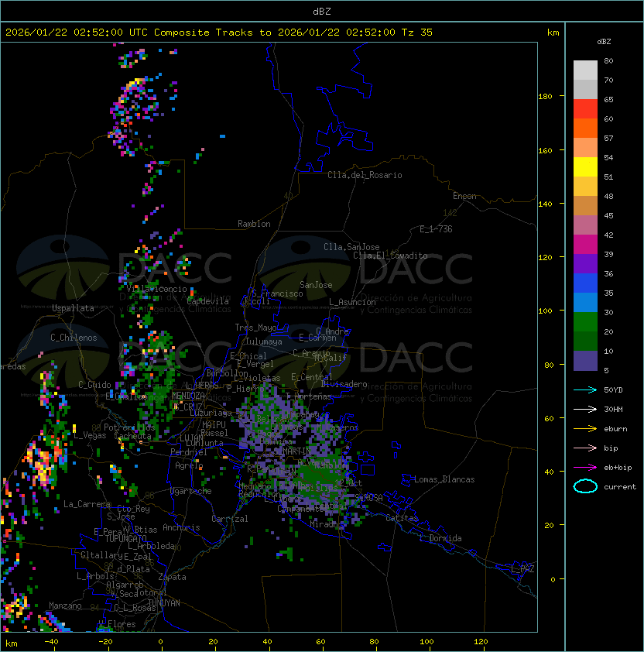Click the 'eb+bip' legend label

pos(618,468)
